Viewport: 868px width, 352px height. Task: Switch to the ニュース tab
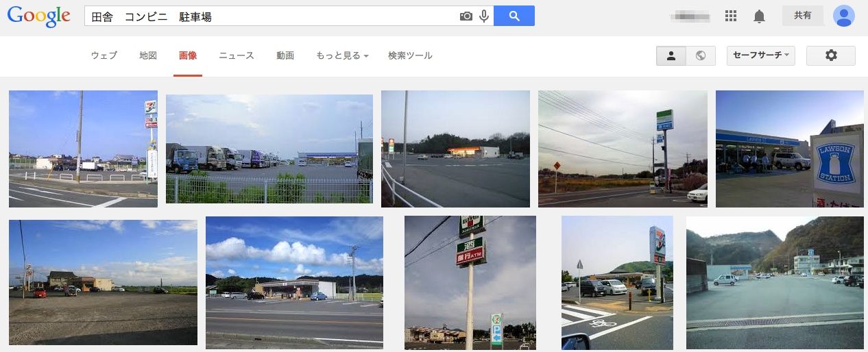tap(237, 55)
